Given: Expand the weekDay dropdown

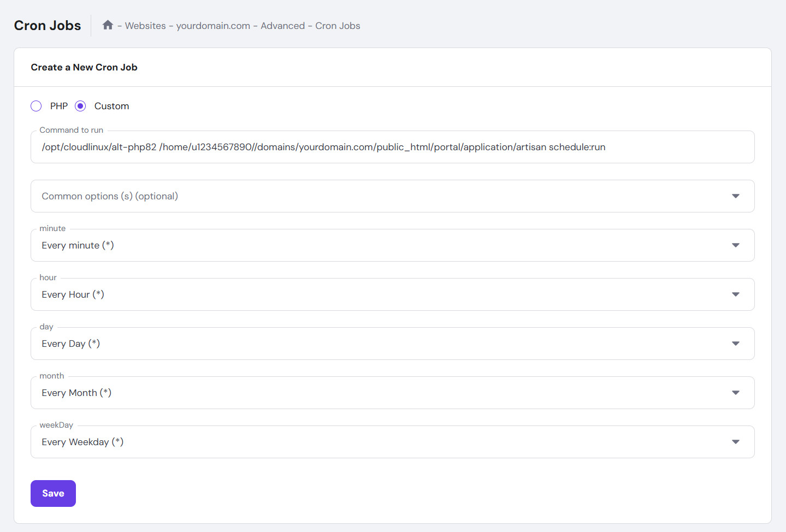Looking at the screenshot, I should click(382, 442).
